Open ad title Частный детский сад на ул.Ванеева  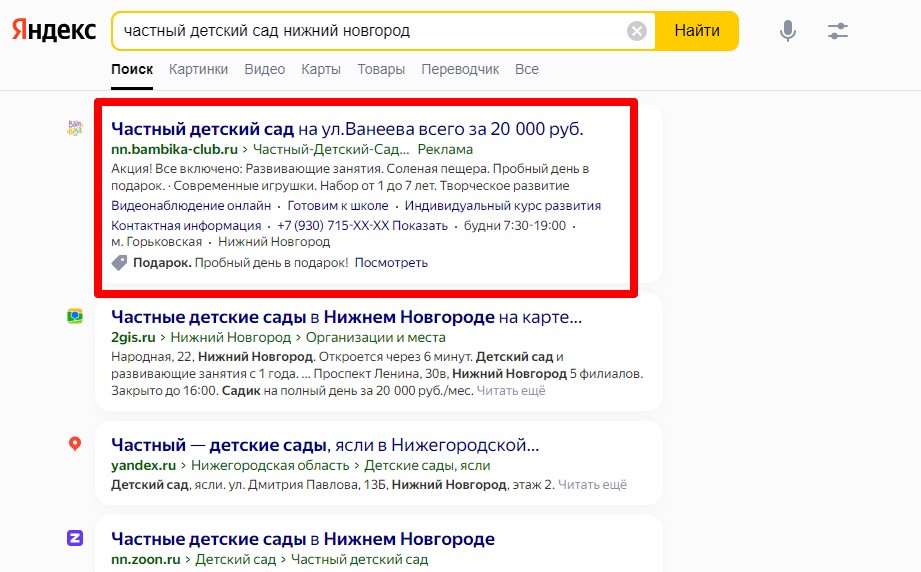coord(347,129)
